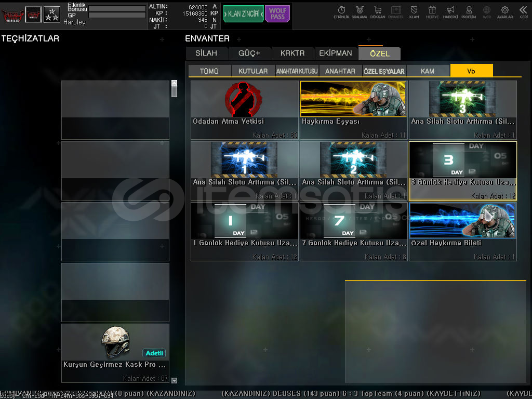
Task: Open the Sıralama ranking icon
Action: 359,11
